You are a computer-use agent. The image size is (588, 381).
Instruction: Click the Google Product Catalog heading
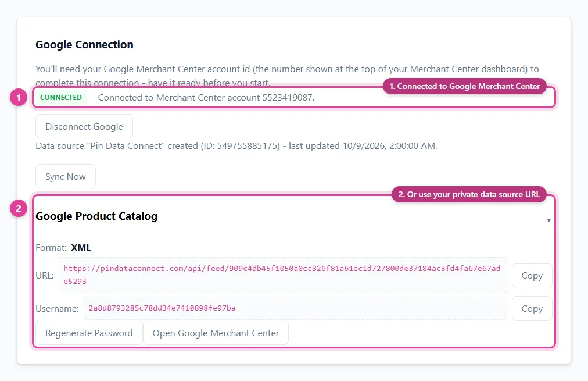pos(96,216)
